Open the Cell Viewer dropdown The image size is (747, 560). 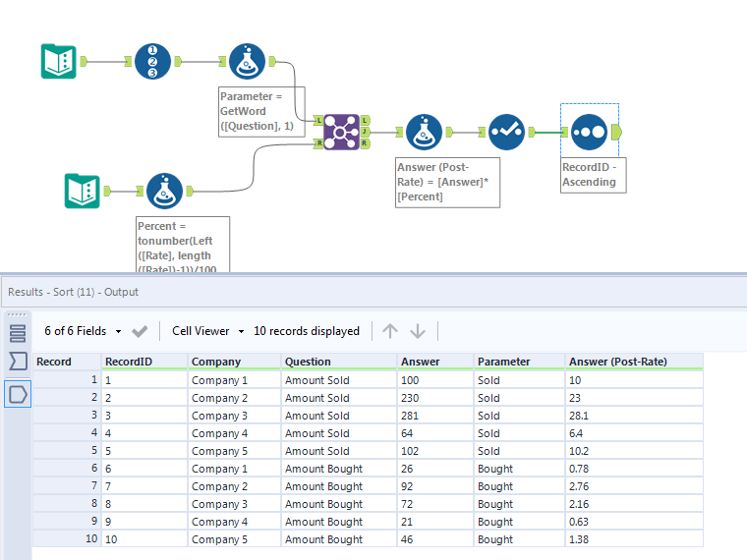tap(208, 331)
